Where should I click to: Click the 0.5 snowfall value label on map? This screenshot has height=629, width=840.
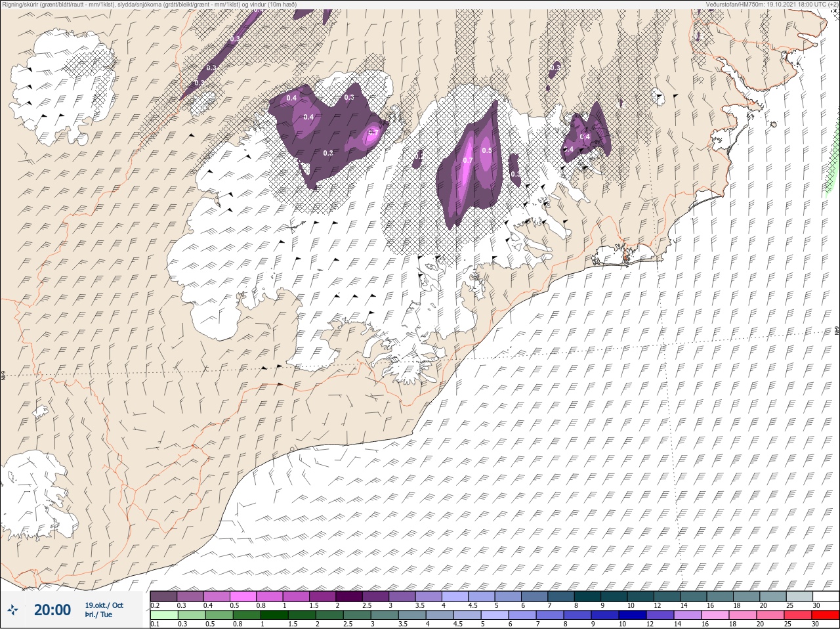click(x=487, y=150)
